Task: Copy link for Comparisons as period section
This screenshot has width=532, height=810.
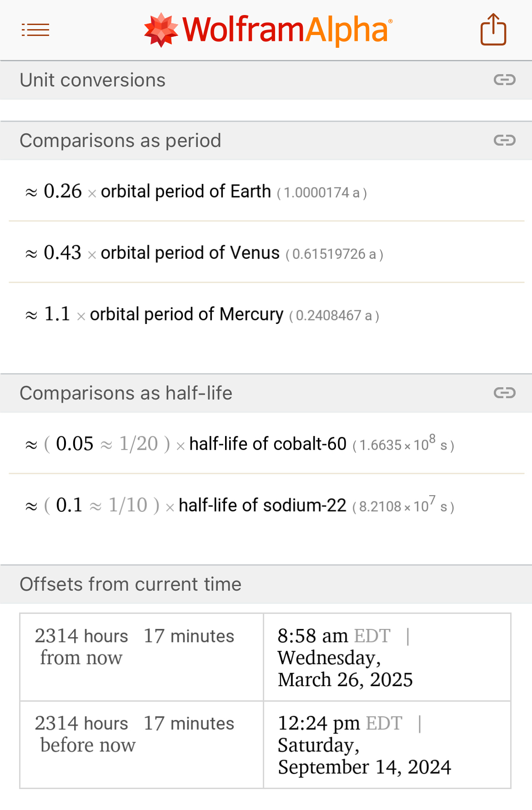Action: coord(504,140)
